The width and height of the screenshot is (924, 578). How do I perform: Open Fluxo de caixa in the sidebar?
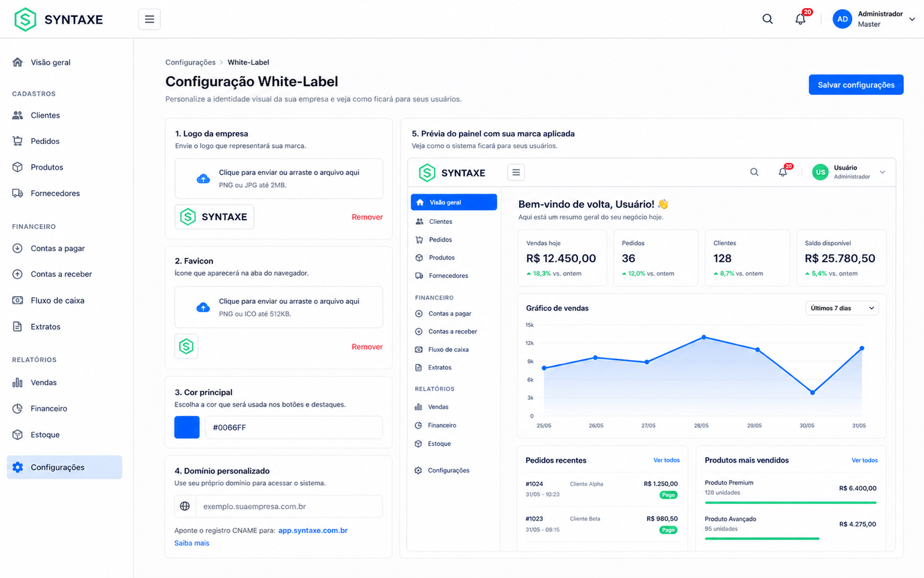tap(58, 301)
